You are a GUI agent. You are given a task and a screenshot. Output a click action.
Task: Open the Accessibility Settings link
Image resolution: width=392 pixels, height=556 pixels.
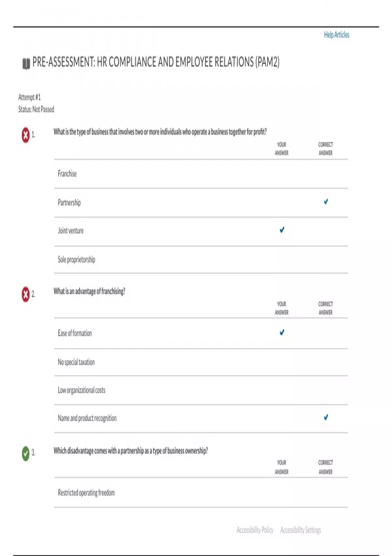(301, 530)
